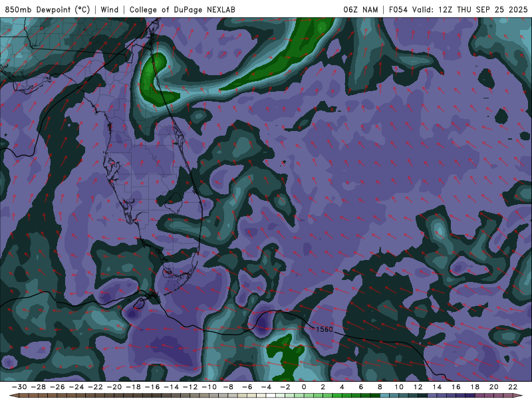
Task: Click "F054 Valid: 12Z THU SEP 25 2025" text
Action: [x=458, y=9]
